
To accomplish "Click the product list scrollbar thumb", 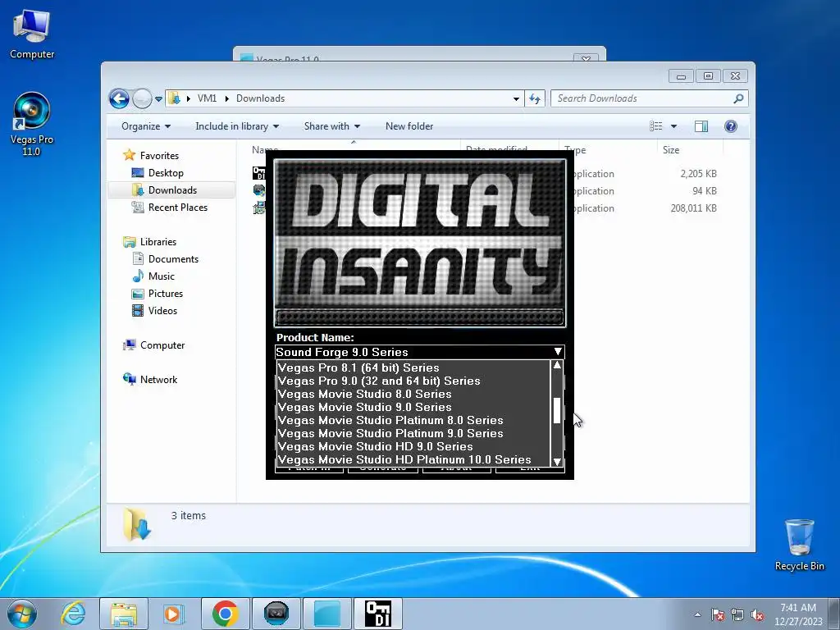I will click(x=557, y=410).
